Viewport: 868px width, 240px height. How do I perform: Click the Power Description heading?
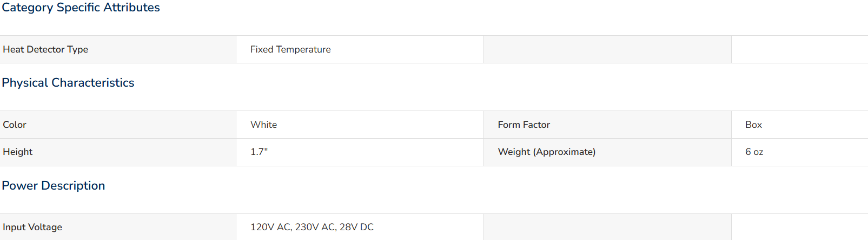54,185
